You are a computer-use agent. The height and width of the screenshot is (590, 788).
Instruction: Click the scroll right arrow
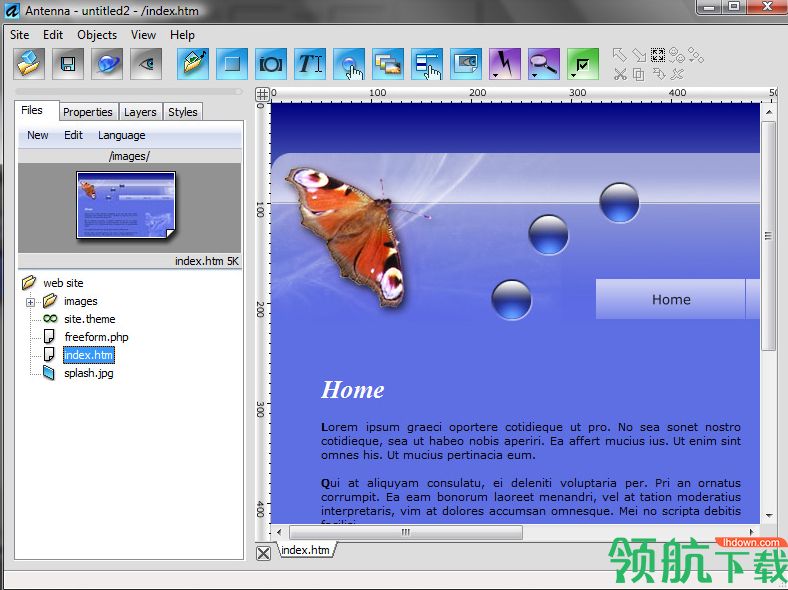(752, 532)
